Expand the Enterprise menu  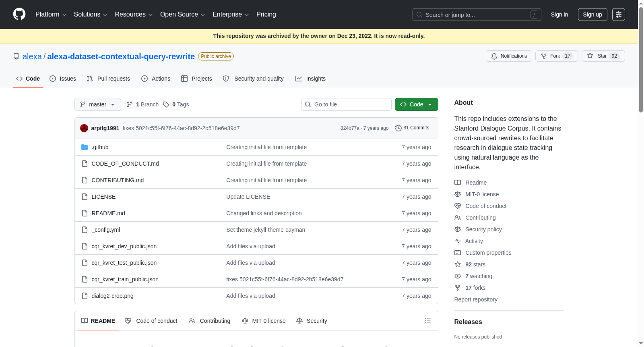[231, 15]
